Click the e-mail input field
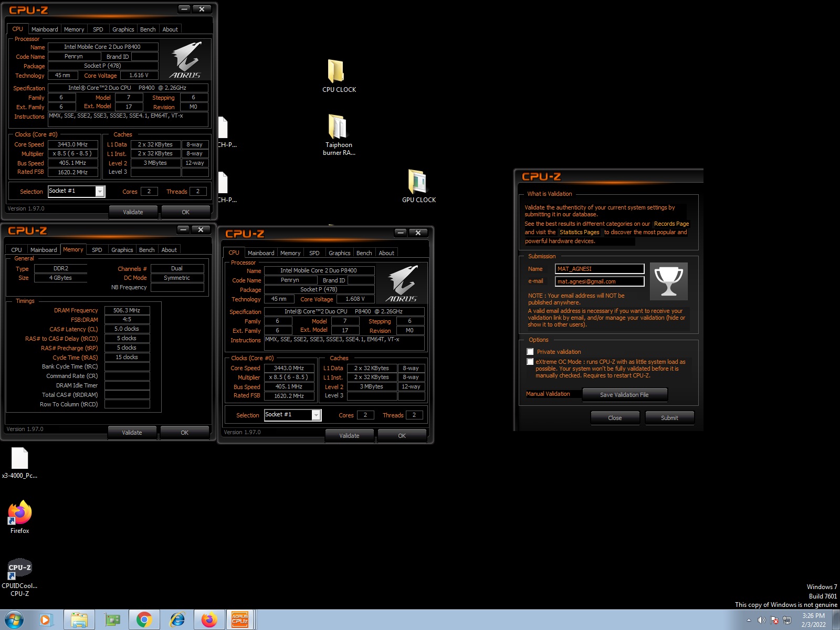Viewport: 840px width, 630px height. point(600,281)
